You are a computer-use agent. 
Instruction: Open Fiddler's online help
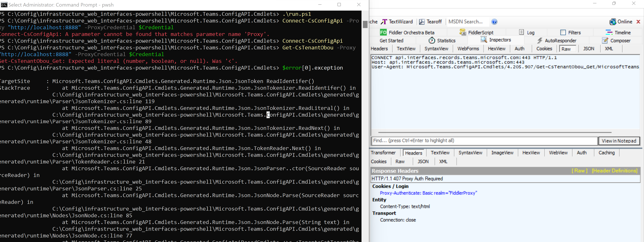(494, 22)
